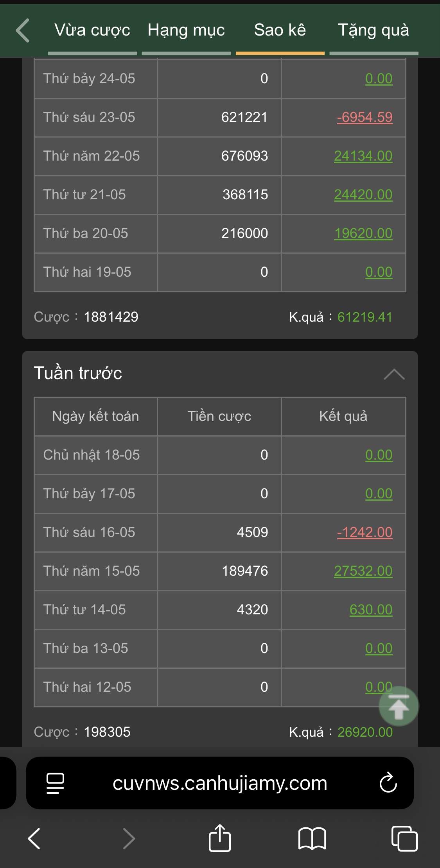Image resolution: width=440 pixels, height=868 pixels.
Task: Switch to the Vừa cược tab
Action: point(92,30)
